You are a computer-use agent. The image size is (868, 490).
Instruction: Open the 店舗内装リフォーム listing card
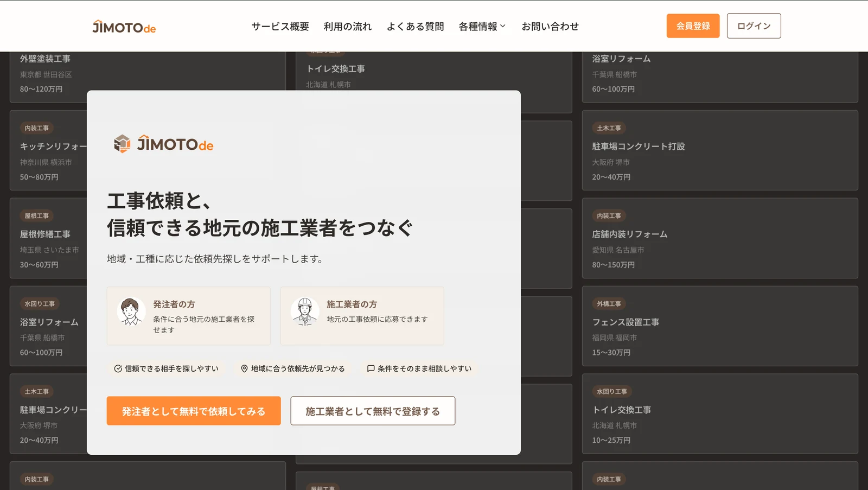tap(720, 238)
